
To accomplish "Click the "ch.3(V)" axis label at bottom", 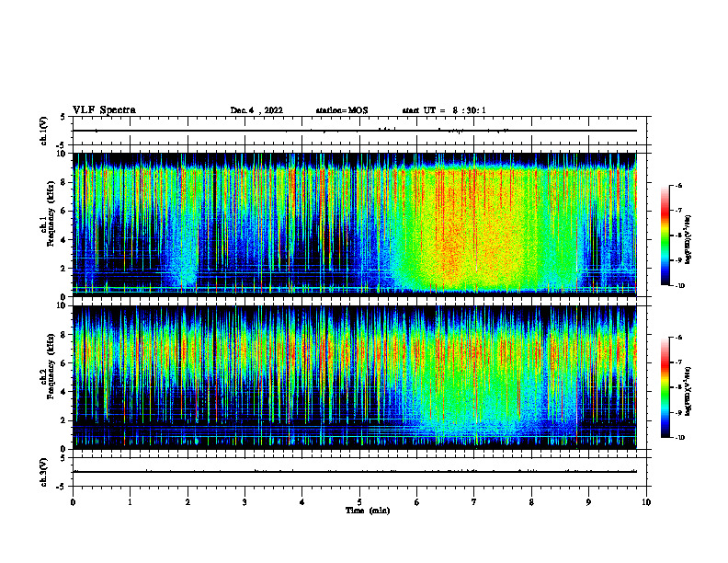I will click(44, 472).
